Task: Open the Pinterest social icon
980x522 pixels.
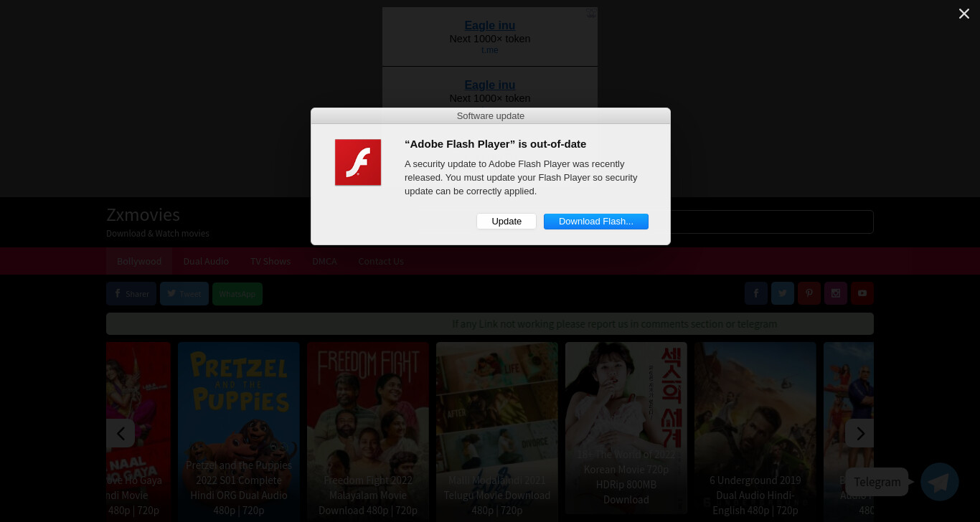Action: click(809, 293)
